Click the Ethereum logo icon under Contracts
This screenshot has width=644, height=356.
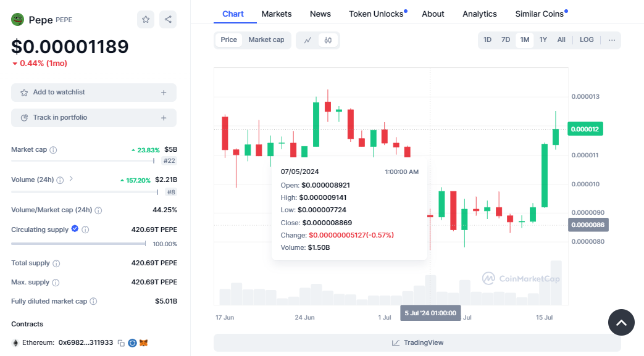[15, 343]
